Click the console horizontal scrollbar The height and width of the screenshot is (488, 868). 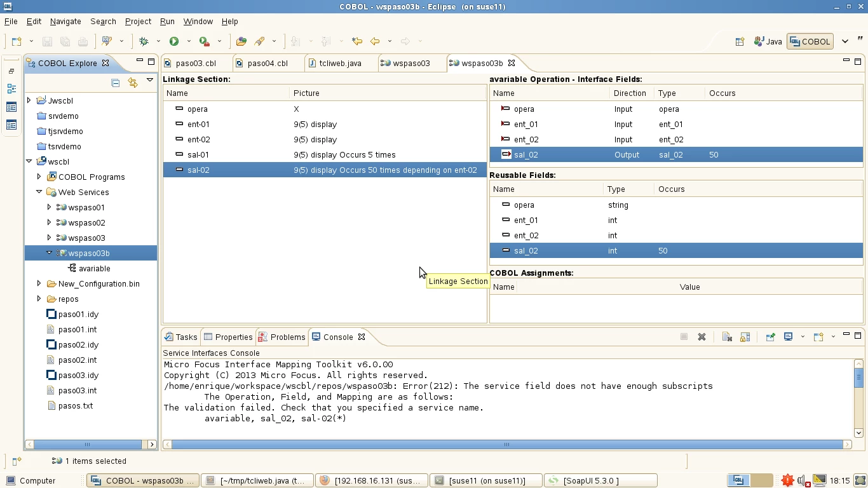506,444
